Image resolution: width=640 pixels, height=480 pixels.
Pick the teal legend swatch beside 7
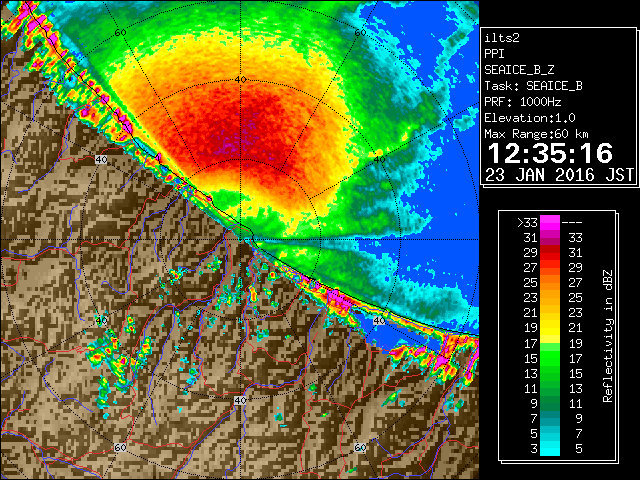[550, 418]
